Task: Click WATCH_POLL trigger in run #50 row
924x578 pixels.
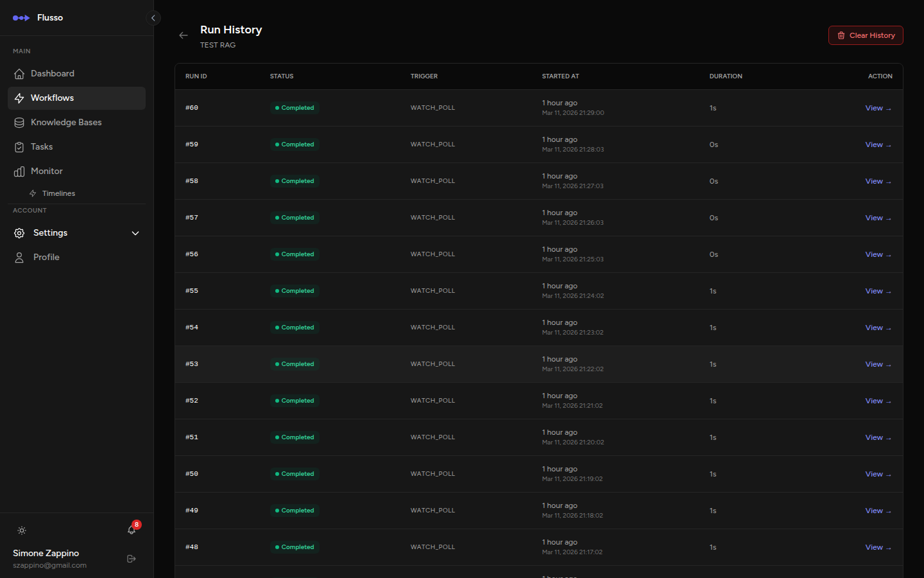Action: tap(432, 474)
